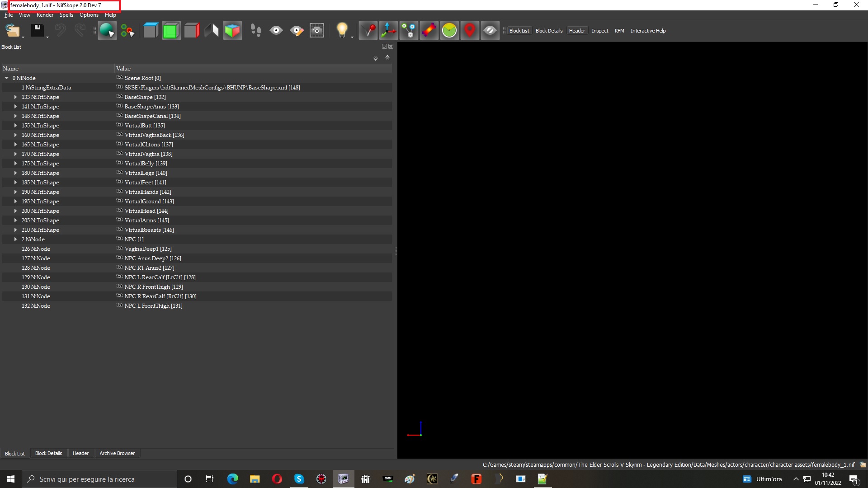Toggle draw nodes icon

pos(368,31)
